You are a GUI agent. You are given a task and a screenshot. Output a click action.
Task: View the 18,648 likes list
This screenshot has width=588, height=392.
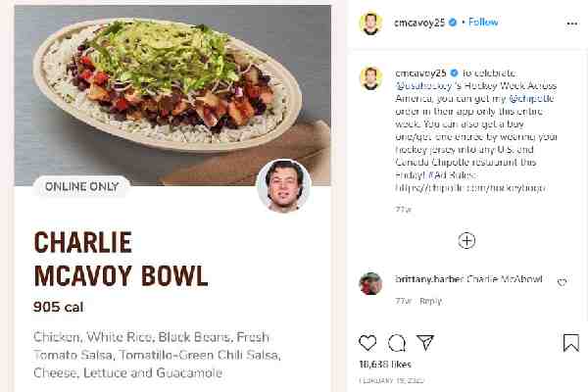pyautogui.click(x=386, y=363)
